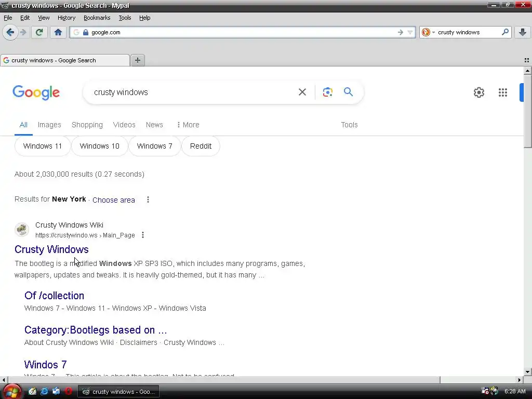Filter by the Reddit chip
This screenshot has width=532, height=399.
[x=201, y=146]
